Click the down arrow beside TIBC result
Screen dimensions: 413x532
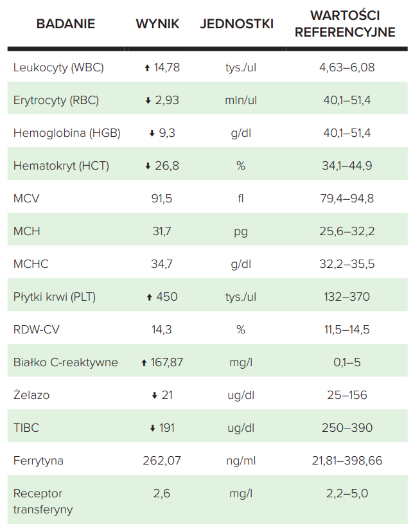click(152, 428)
